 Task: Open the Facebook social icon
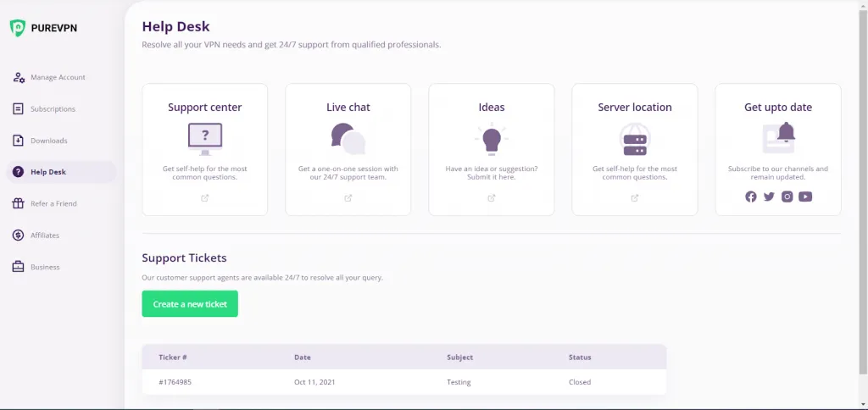pos(751,197)
